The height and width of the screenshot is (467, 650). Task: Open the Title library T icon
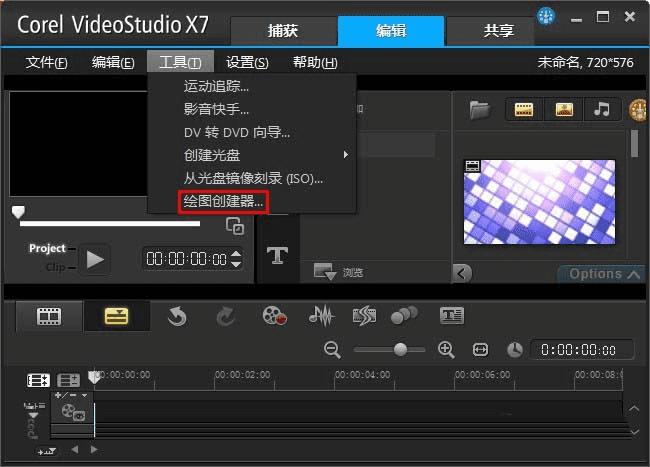(277, 255)
